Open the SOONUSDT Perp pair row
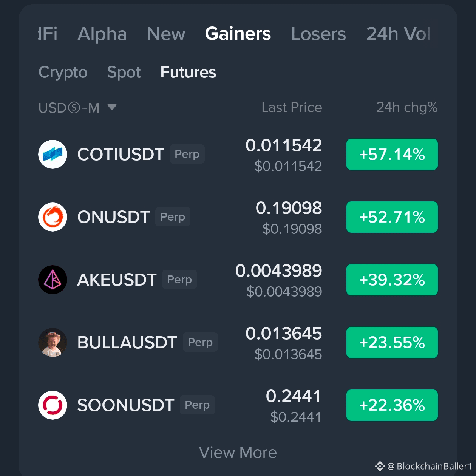The image size is (476, 476). (x=238, y=405)
